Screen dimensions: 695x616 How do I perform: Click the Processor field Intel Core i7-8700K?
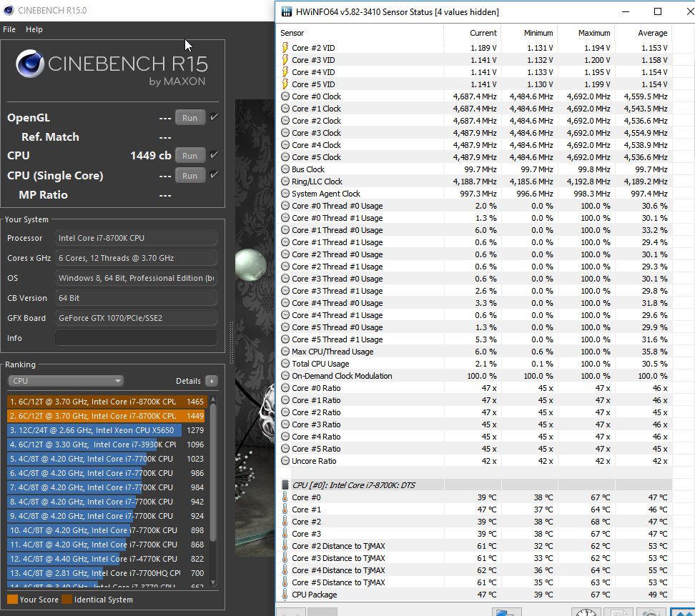136,238
